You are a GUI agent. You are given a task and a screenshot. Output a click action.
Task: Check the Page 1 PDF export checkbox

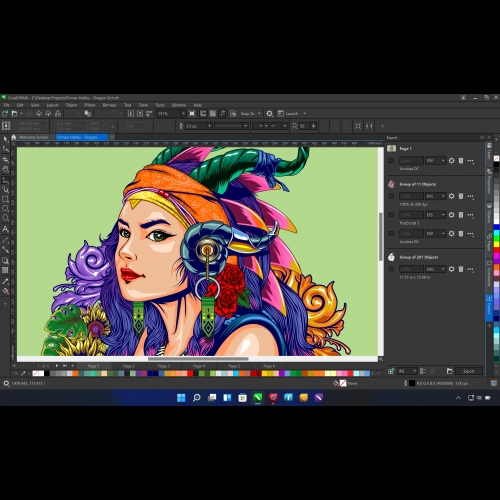pyautogui.click(x=391, y=161)
